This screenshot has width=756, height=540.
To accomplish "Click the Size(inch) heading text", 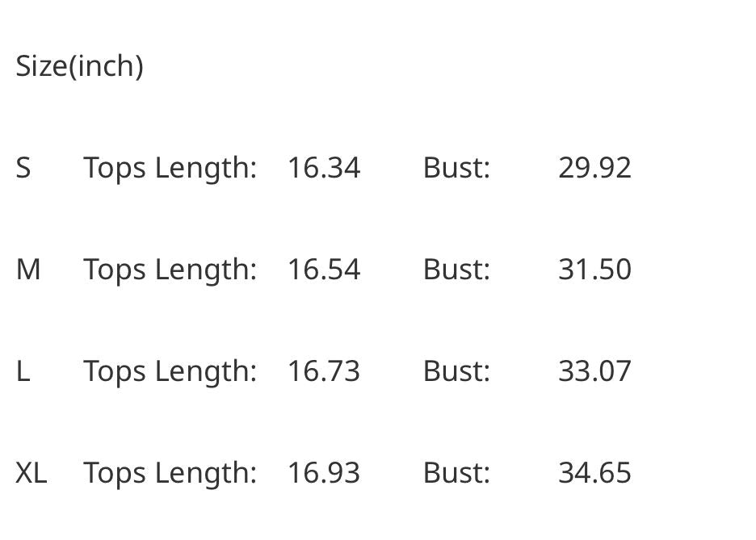I will click(79, 66).
